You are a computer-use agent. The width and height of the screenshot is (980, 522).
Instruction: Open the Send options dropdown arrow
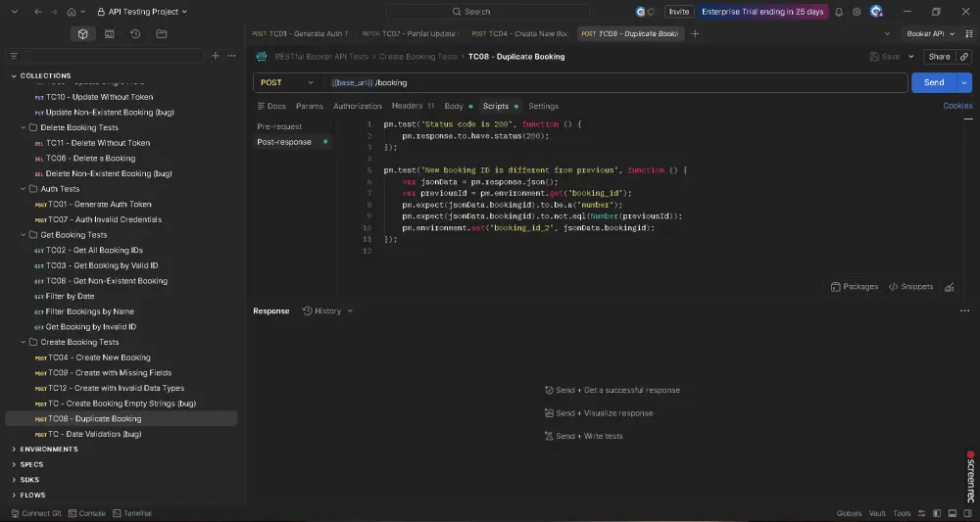pos(964,82)
